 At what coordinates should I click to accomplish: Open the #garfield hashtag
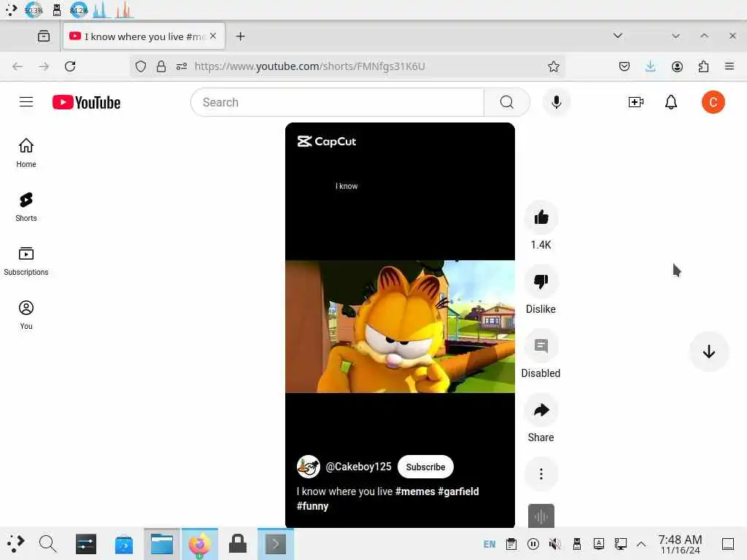(x=458, y=491)
